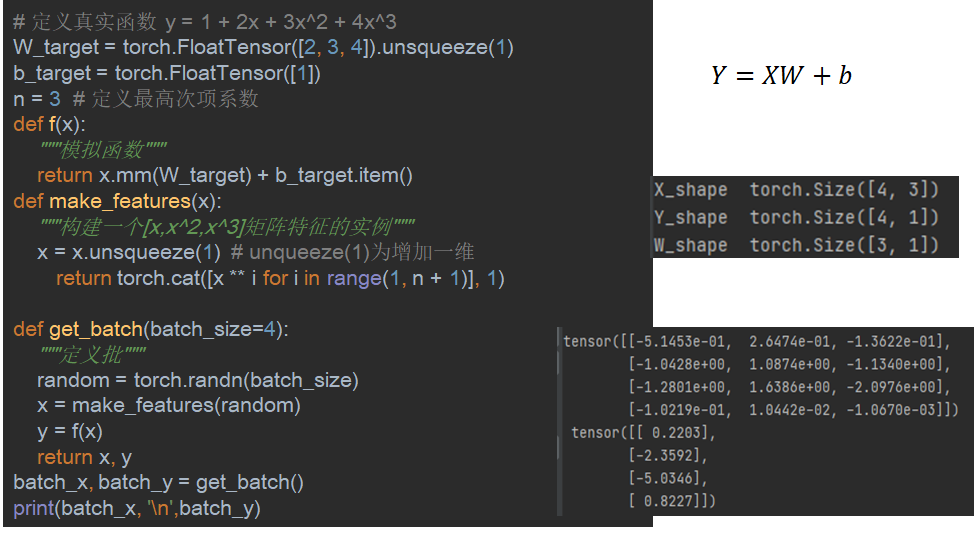Click the y = f(x) line
974x533 pixels.
pos(70,431)
